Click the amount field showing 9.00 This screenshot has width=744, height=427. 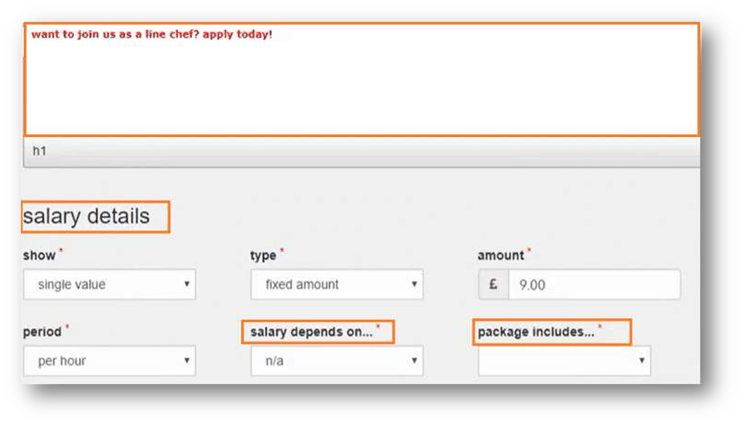(x=594, y=284)
